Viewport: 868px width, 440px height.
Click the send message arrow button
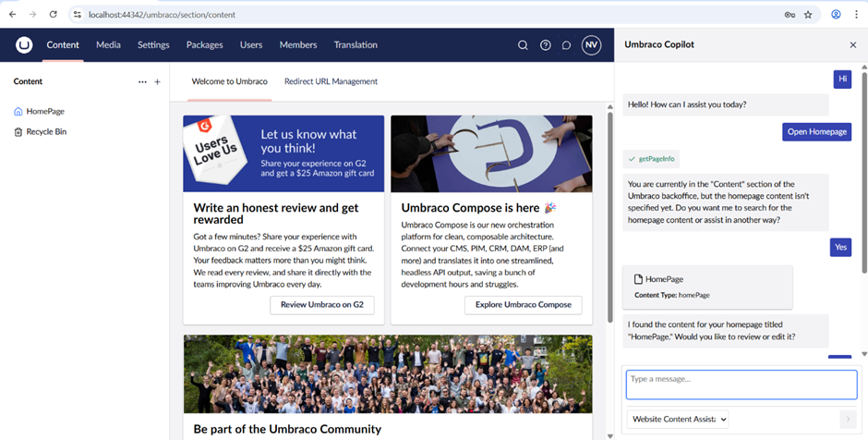(848, 419)
